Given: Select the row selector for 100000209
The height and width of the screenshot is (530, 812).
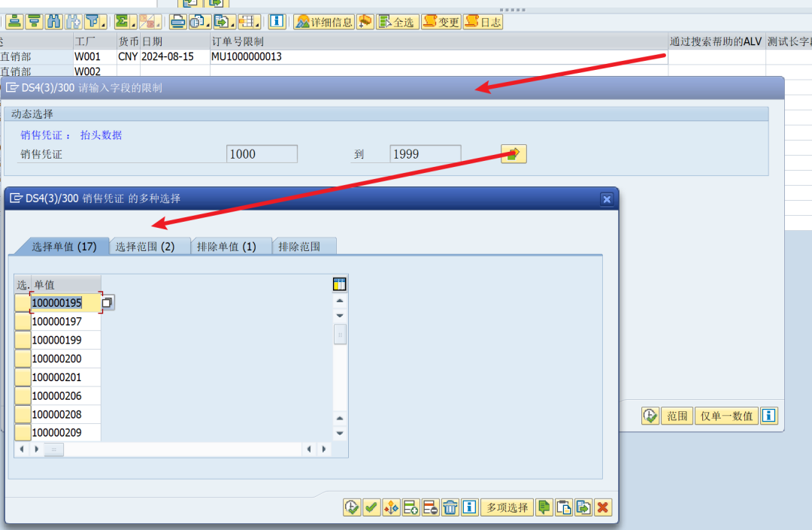Looking at the screenshot, I should tap(23, 433).
